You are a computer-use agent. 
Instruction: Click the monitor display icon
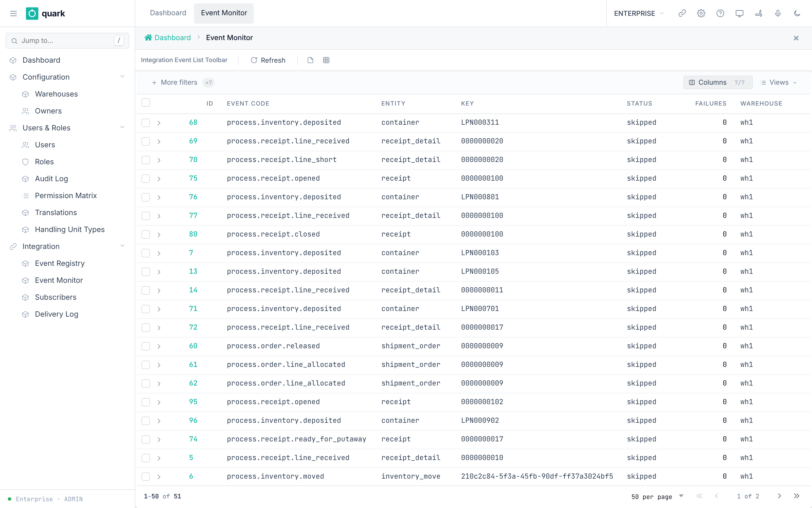pyautogui.click(x=739, y=14)
